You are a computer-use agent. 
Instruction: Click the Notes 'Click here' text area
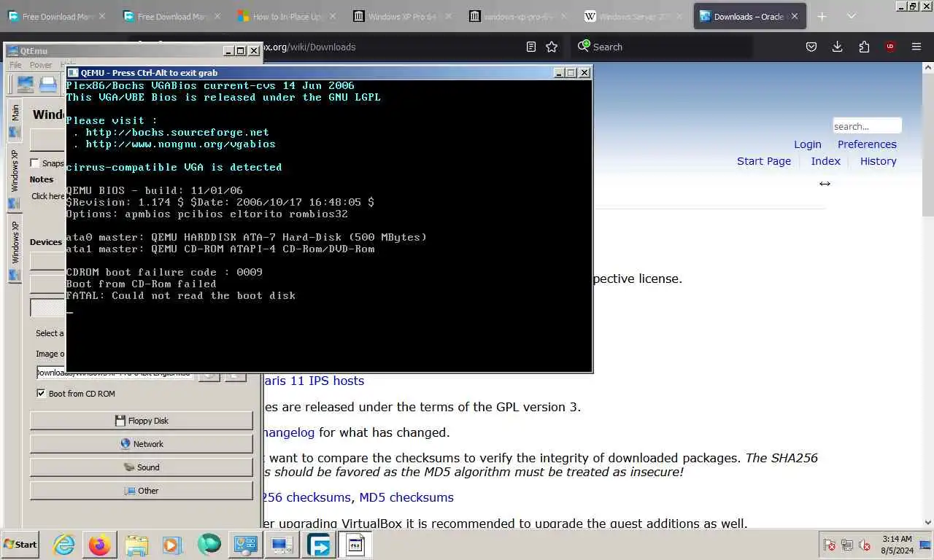point(48,196)
